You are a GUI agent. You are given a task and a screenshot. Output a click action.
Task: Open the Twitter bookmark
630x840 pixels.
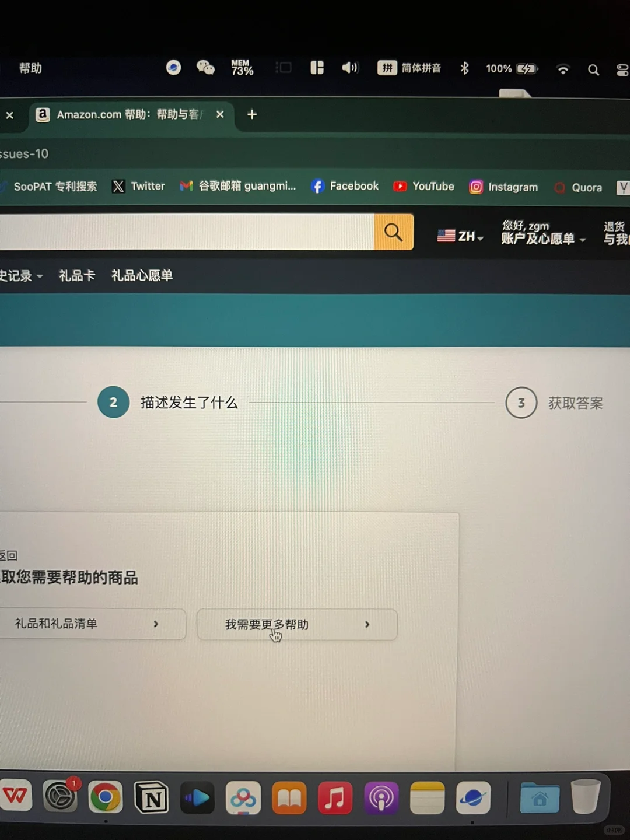138,186
